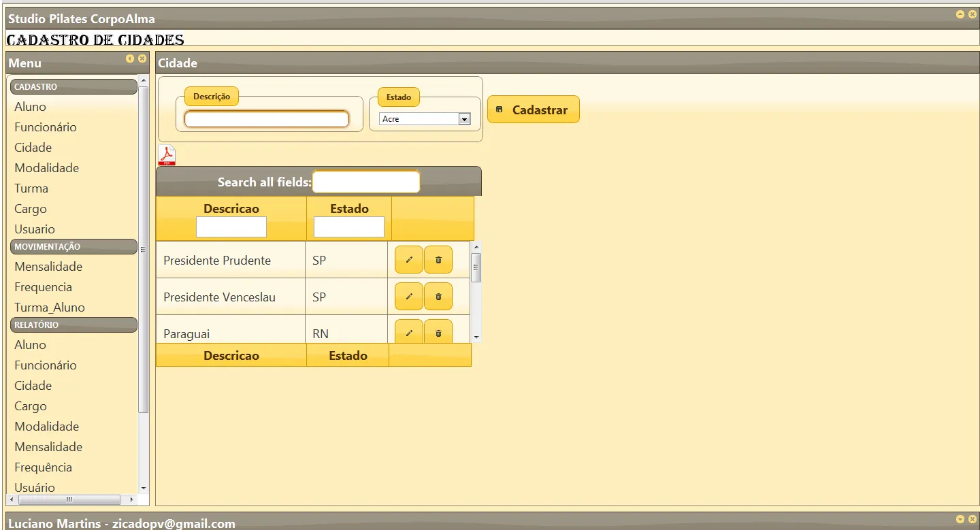This screenshot has width=980, height=530.
Task: Open the Modalidade report under RELATÓRIO
Action: click(x=47, y=427)
